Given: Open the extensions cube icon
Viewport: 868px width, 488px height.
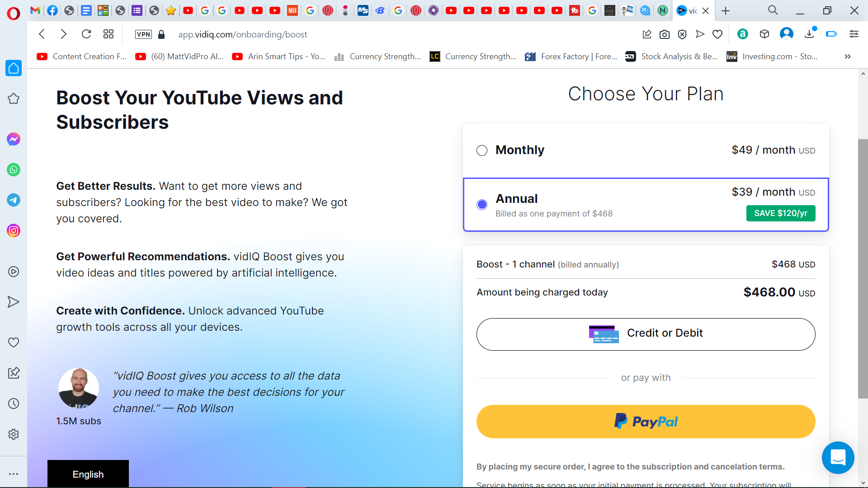Looking at the screenshot, I should (764, 34).
